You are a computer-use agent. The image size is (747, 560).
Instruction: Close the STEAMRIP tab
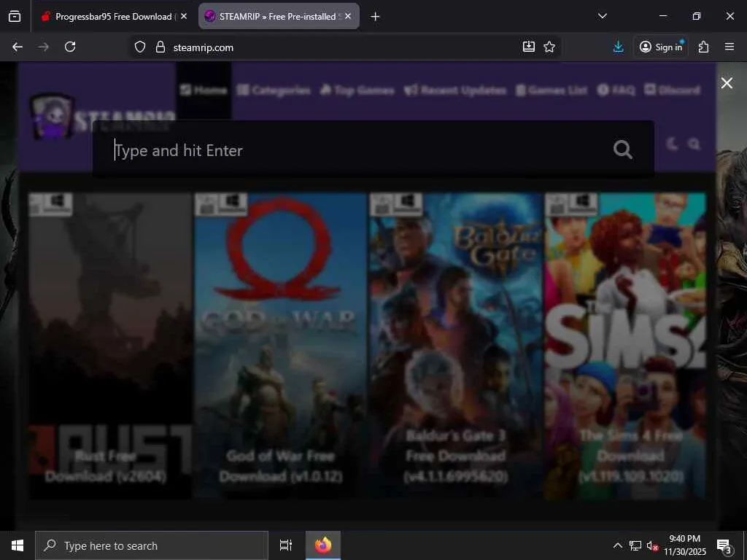[348, 16]
